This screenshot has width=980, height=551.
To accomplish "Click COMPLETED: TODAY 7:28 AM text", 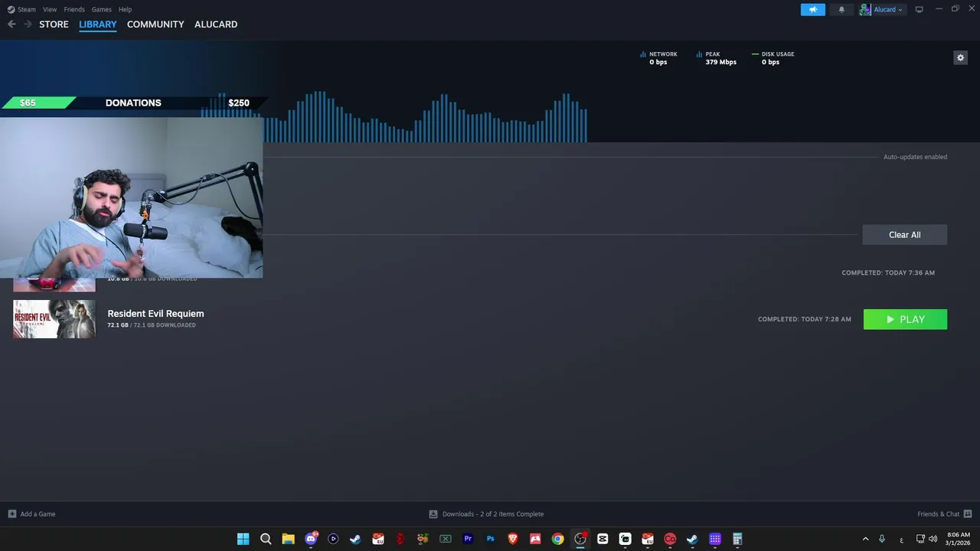I will coord(805,319).
